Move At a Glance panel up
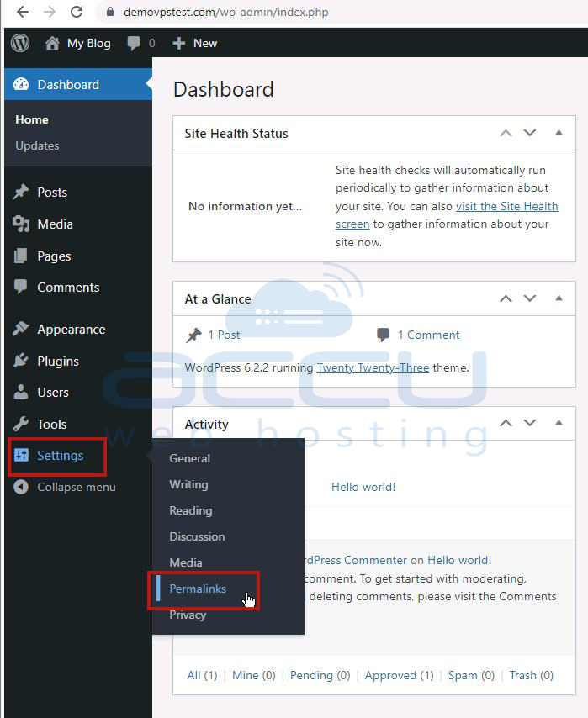The image size is (588, 718). click(506, 298)
